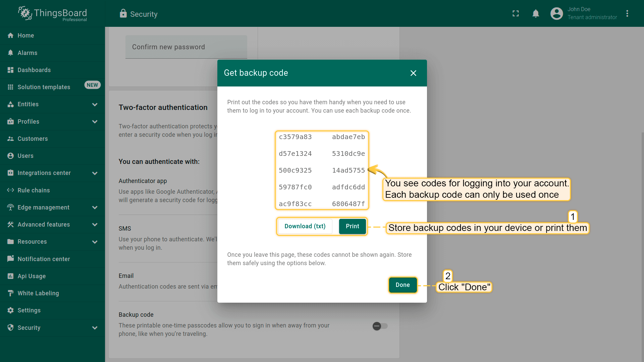Click the ThingsBoard logo

53,13
